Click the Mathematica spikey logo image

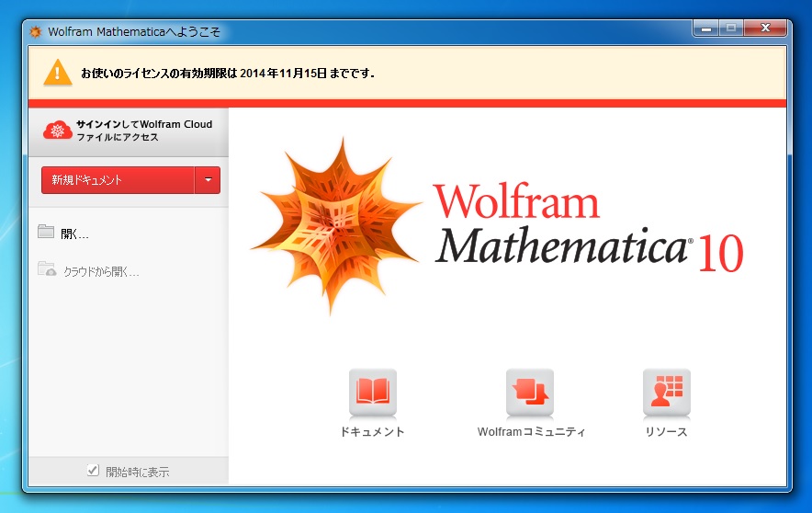coord(336,226)
